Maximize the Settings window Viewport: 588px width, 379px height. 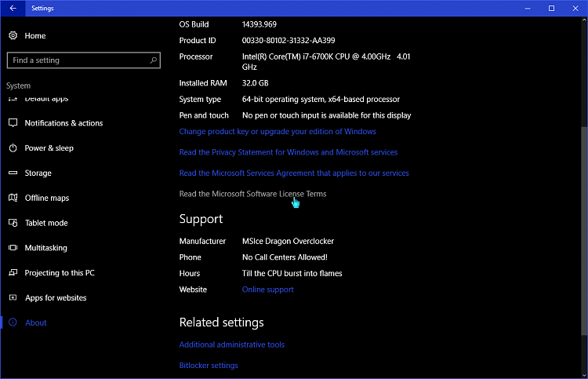click(x=551, y=8)
